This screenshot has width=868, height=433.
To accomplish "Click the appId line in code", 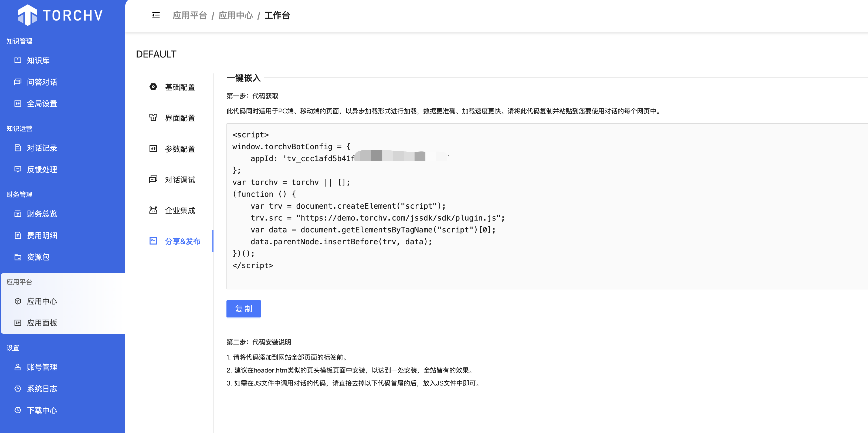I will [350, 158].
